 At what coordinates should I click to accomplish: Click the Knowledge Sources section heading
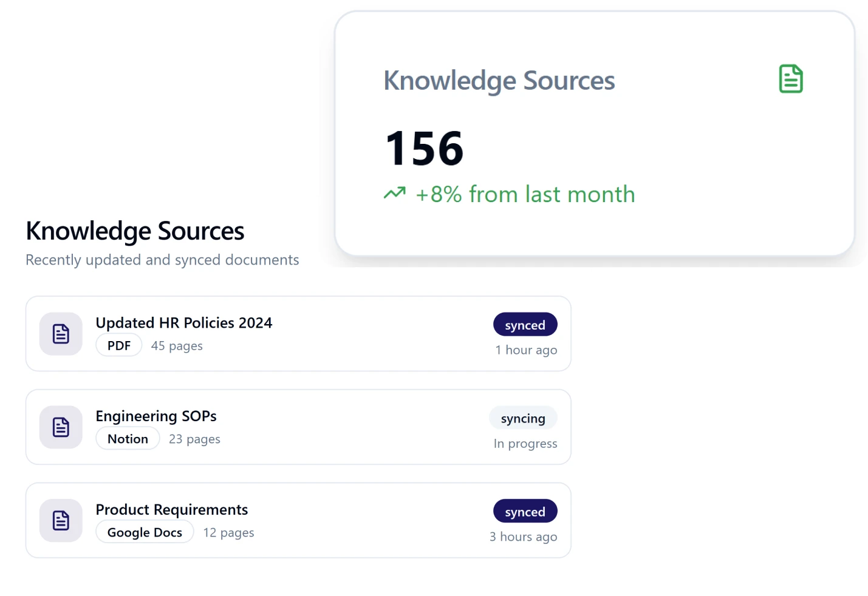tap(135, 231)
